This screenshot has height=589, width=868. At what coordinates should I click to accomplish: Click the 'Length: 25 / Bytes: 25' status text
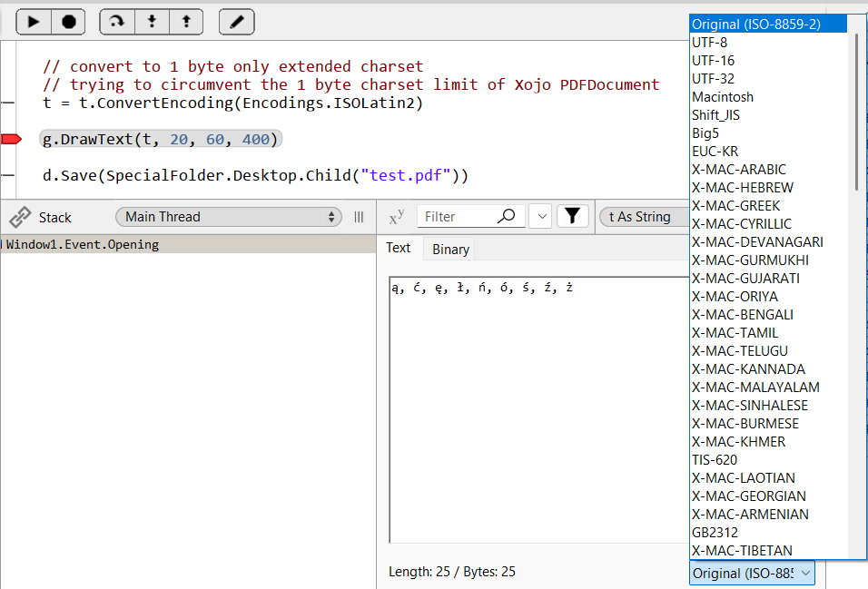452,571
